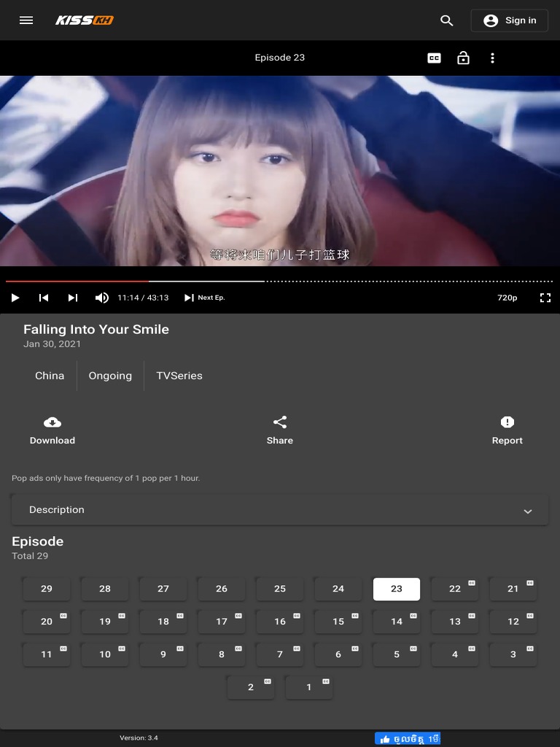The width and height of the screenshot is (560, 747).
Task: Open the 720p quality selector
Action: [507, 298]
